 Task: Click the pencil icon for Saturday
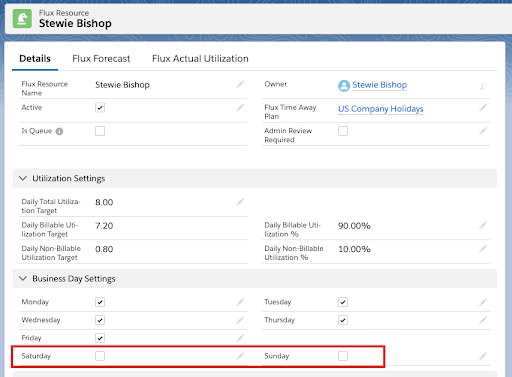240,356
